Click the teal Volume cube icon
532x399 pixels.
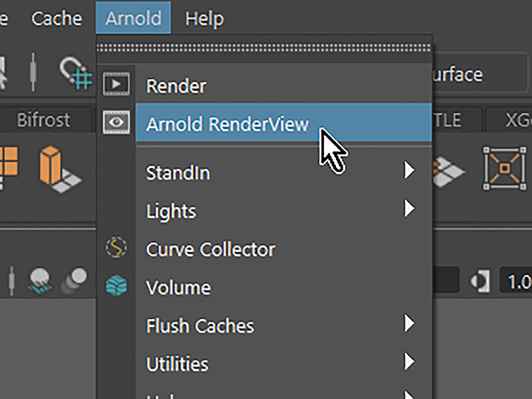pos(116,285)
